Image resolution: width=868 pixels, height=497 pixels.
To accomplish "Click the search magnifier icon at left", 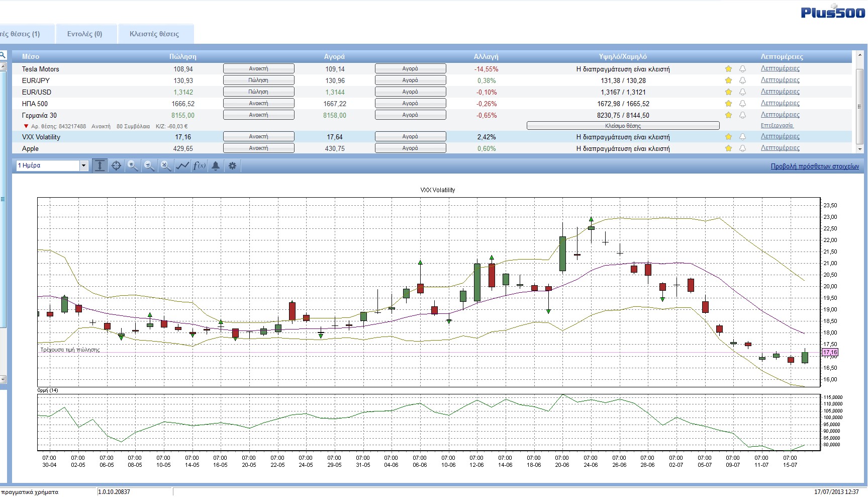I will click(x=3, y=55).
